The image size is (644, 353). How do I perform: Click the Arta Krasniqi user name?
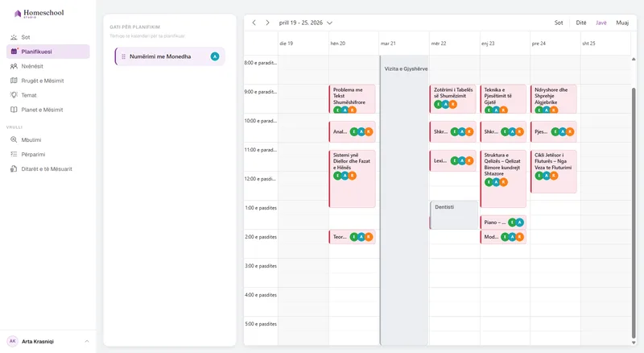point(38,342)
